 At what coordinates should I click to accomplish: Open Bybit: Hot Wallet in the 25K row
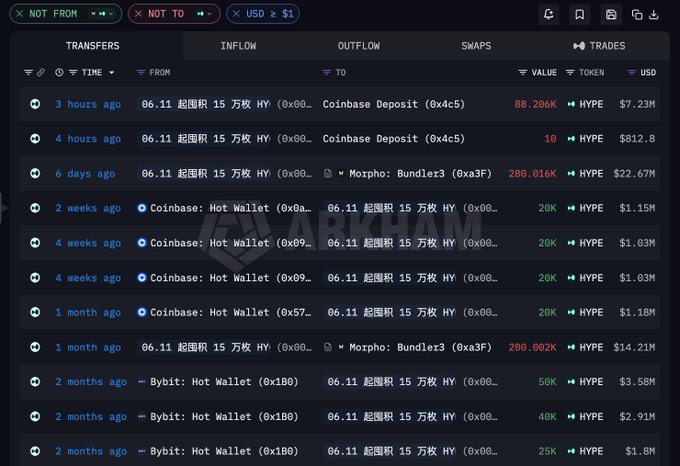point(224,451)
